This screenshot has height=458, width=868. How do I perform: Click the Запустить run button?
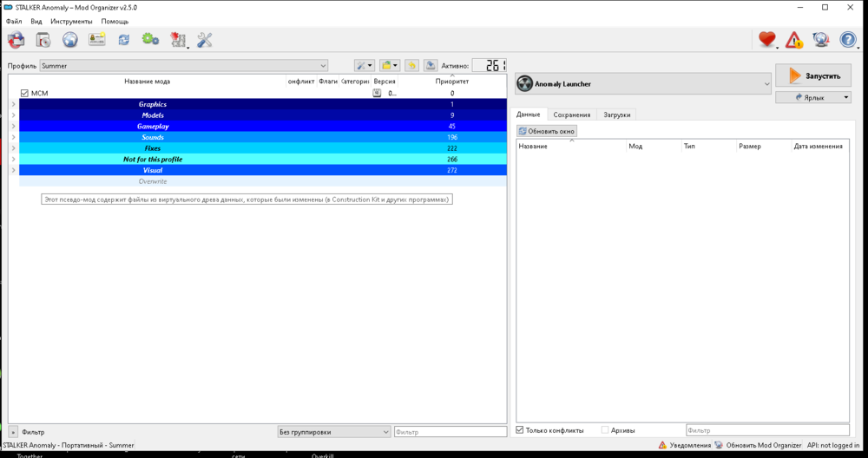pyautogui.click(x=813, y=75)
